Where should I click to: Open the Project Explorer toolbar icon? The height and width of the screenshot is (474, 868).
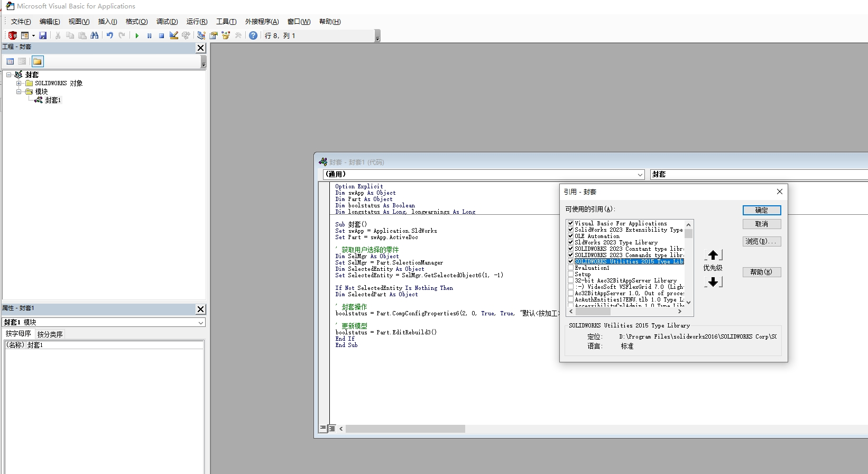point(201,35)
